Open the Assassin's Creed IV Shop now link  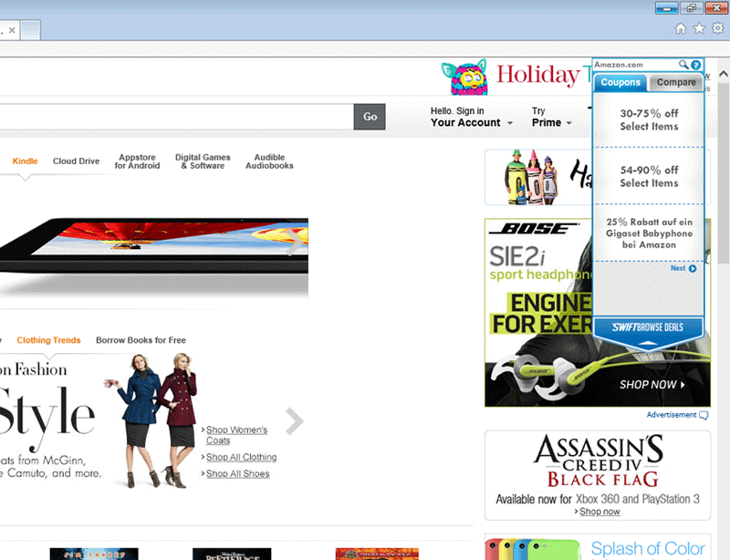coord(600,512)
